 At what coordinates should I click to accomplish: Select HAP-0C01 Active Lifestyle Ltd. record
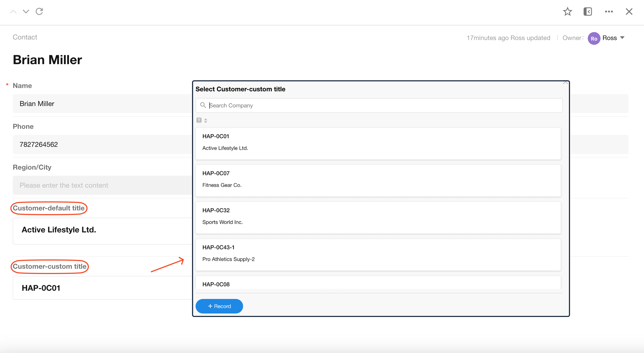click(x=378, y=143)
